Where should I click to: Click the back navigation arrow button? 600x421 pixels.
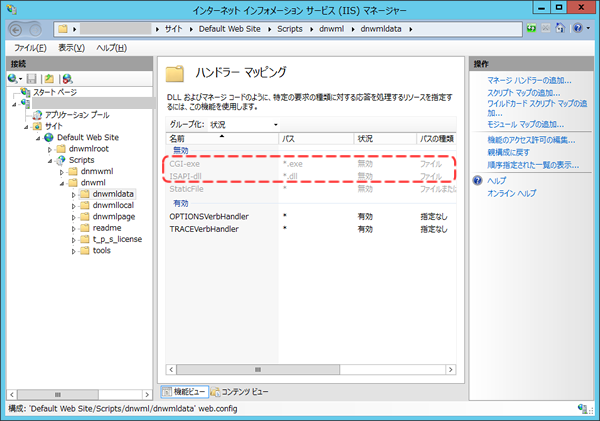tap(16, 30)
